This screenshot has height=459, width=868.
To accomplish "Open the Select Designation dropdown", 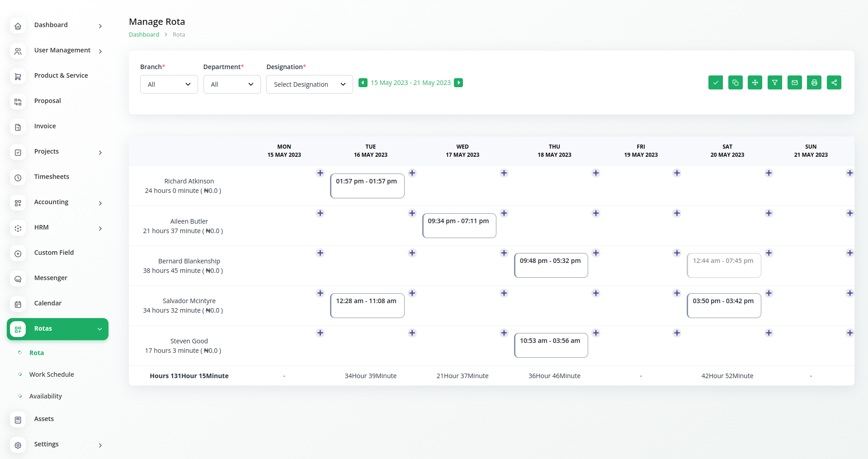I will 309,84.
